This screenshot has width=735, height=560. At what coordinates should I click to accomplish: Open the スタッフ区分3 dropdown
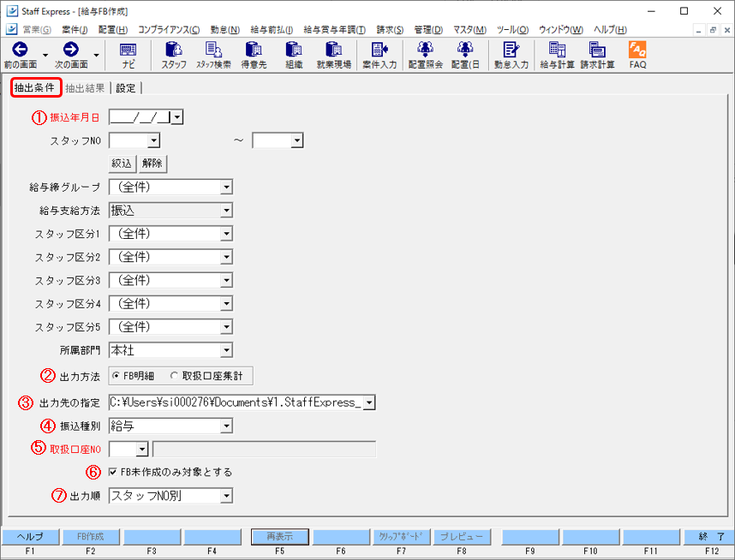(226, 280)
